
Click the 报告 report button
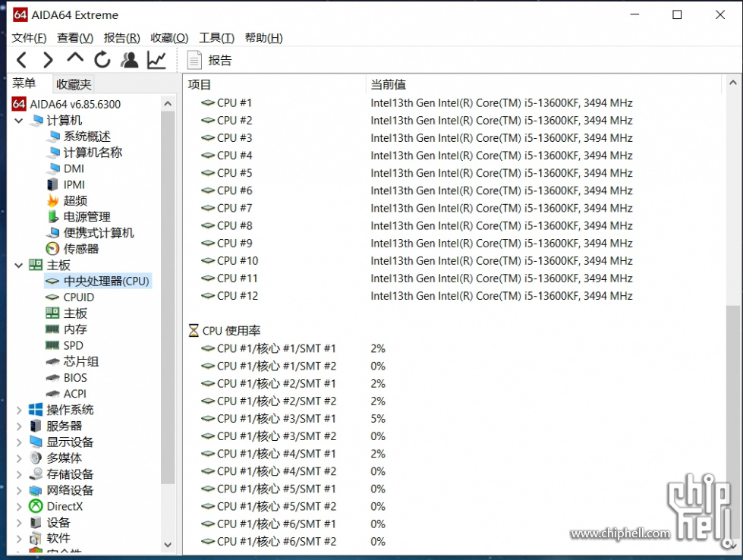209,60
